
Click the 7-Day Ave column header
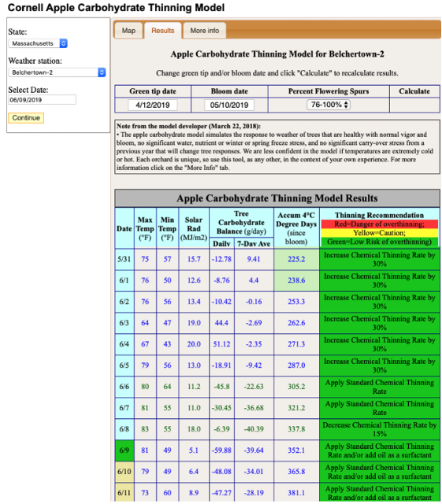[254, 243]
